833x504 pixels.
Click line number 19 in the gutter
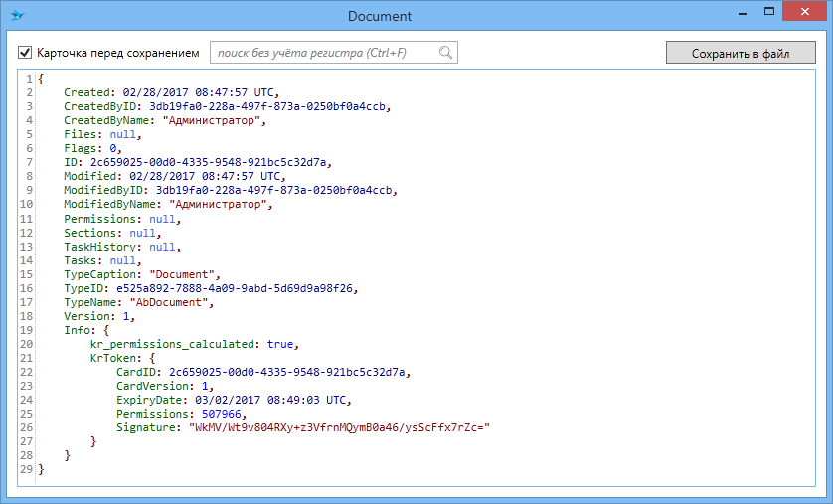[27, 330]
